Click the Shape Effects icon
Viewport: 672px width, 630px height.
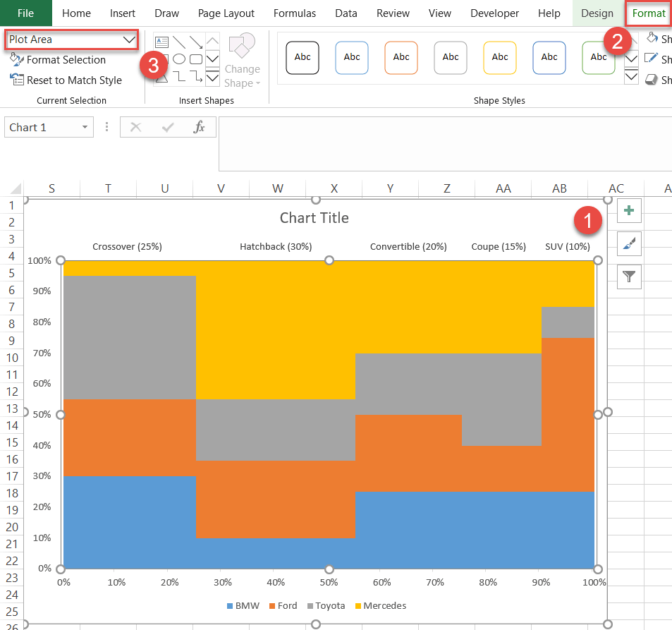(651, 79)
